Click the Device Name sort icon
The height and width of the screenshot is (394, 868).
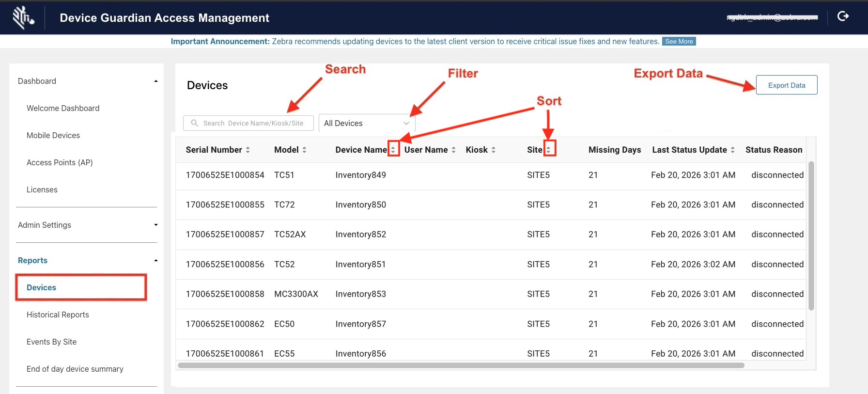(393, 150)
